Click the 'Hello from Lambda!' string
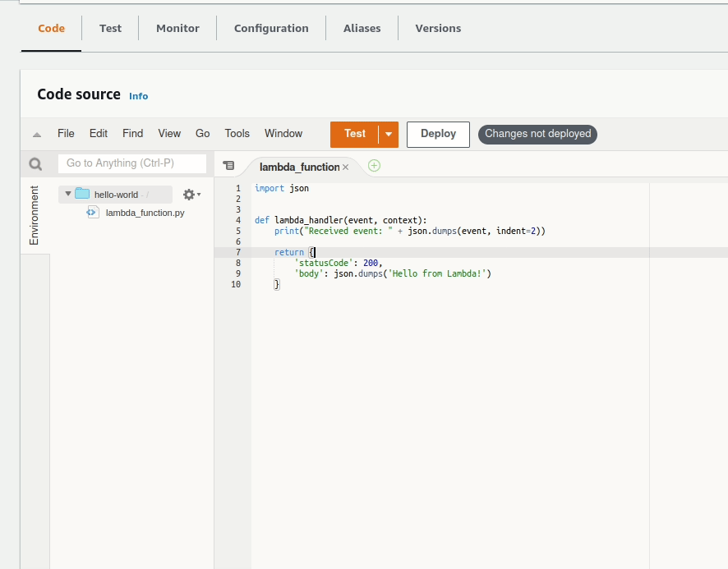The width and height of the screenshot is (728, 569). pos(436,273)
